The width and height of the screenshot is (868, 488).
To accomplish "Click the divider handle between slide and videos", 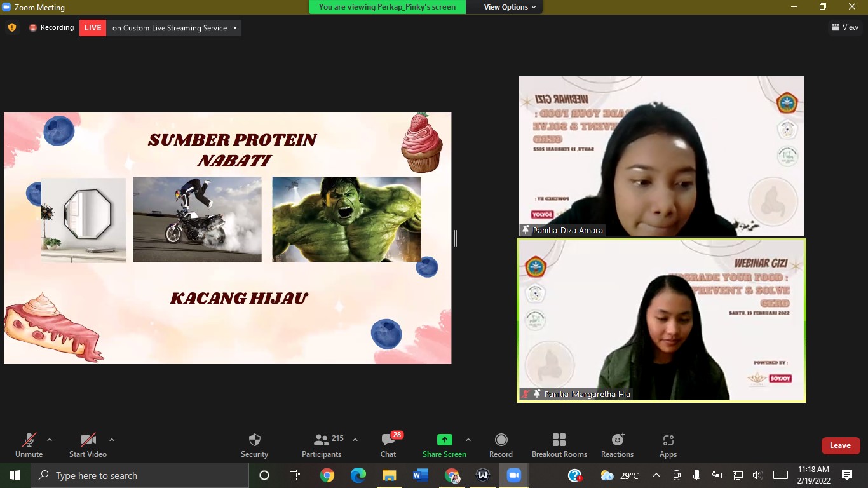I will tap(456, 238).
